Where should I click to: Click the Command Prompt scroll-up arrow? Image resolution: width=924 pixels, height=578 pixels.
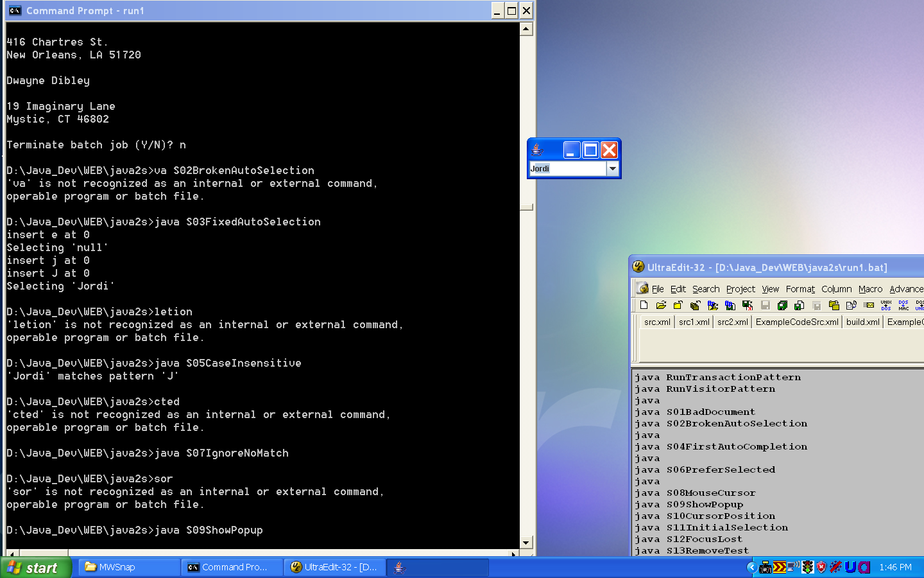pos(526,29)
